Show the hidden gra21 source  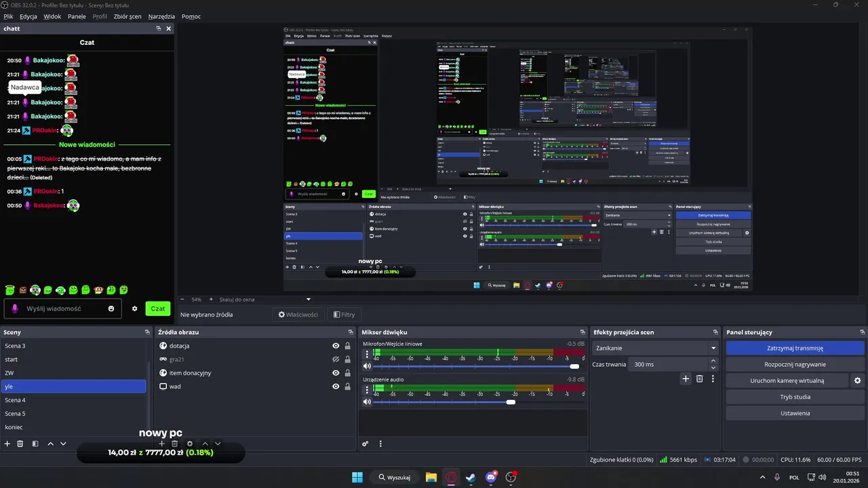[x=336, y=359]
